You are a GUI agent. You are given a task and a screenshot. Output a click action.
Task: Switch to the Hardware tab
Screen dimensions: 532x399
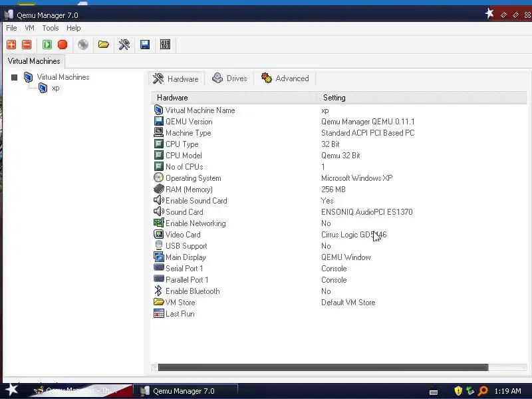coord(176,78)
